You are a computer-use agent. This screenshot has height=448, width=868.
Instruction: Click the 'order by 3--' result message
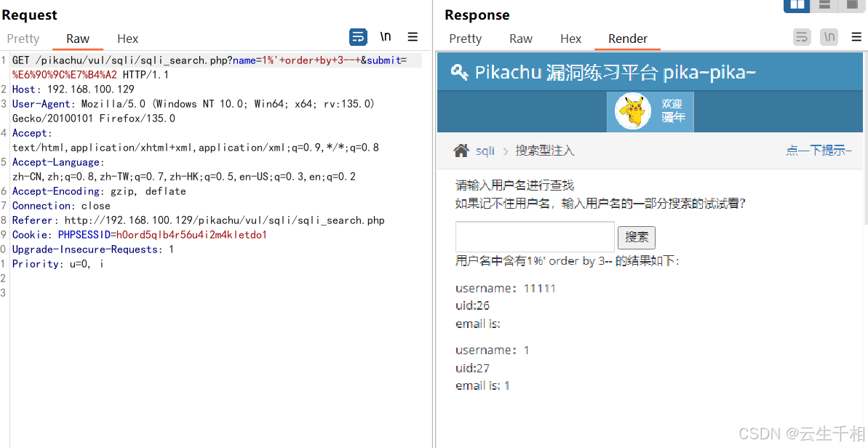point(568,261)
